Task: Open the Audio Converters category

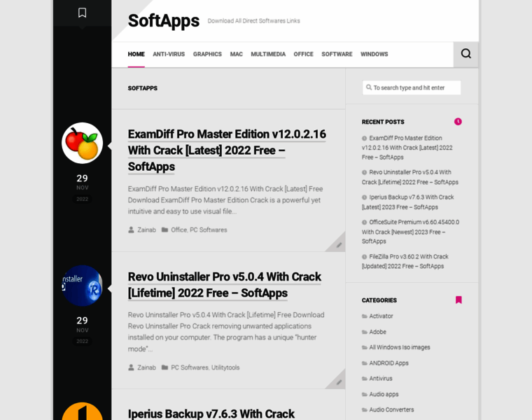Action: click(391, 409)
